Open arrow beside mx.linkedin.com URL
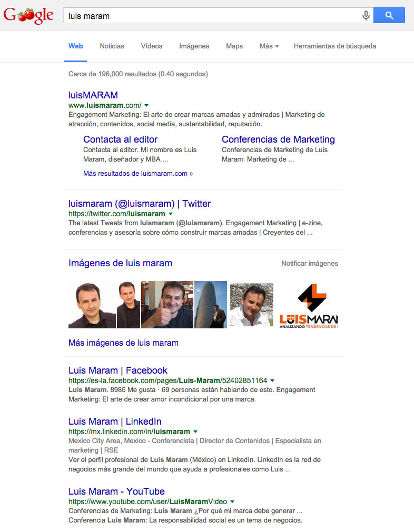414x532 pixels. 195,432
